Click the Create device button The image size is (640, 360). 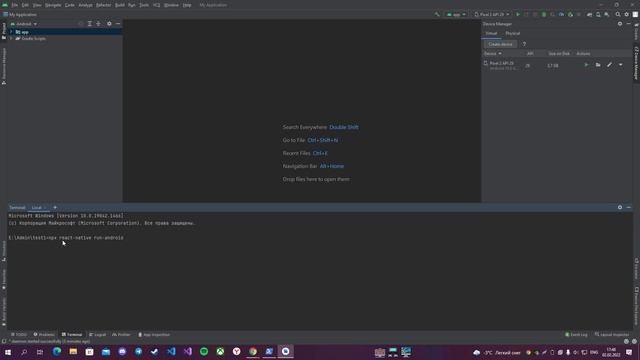click(x=500, y=44)
